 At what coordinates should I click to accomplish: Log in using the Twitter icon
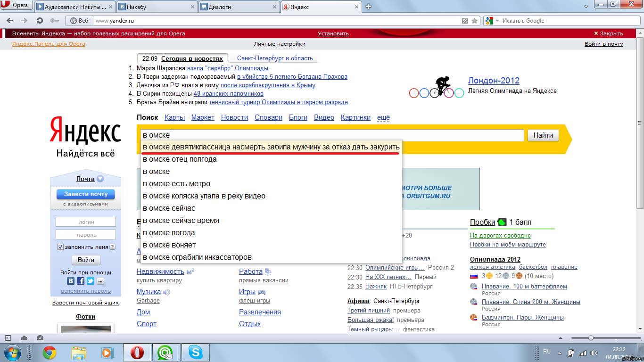(x=90, y=281)
